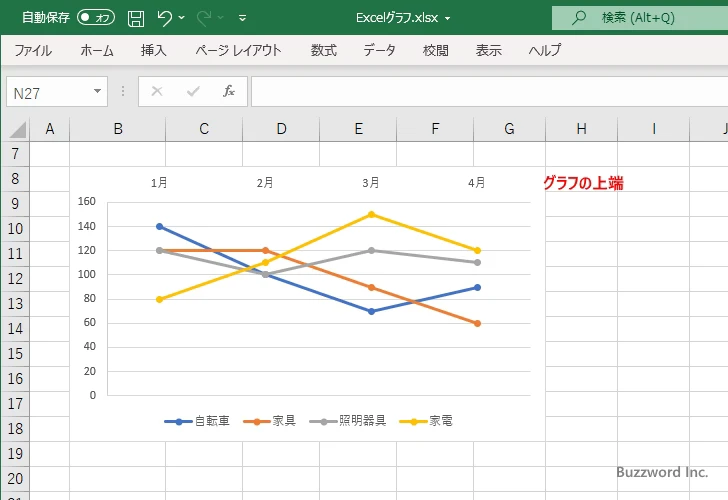
Task: Open the データ tab
Action: pos(379,50)
